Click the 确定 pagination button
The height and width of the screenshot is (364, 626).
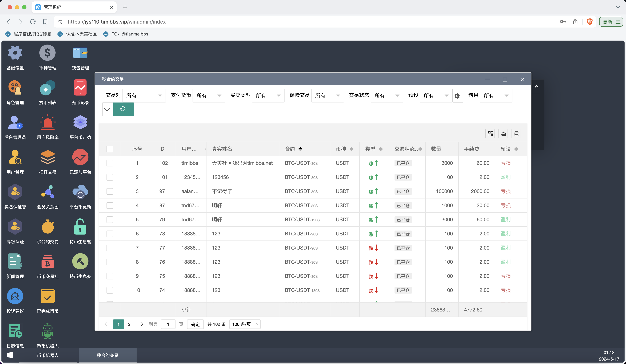[195, 324]
